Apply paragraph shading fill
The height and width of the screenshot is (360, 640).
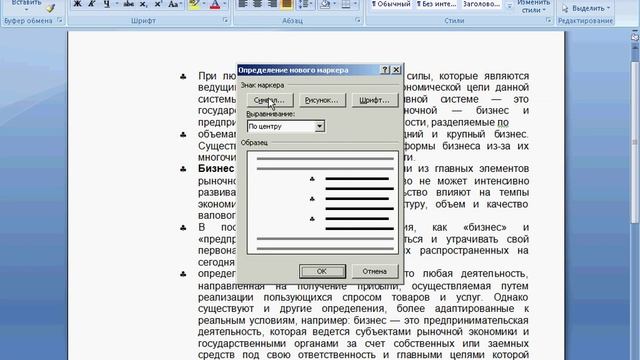coord(325,4)
